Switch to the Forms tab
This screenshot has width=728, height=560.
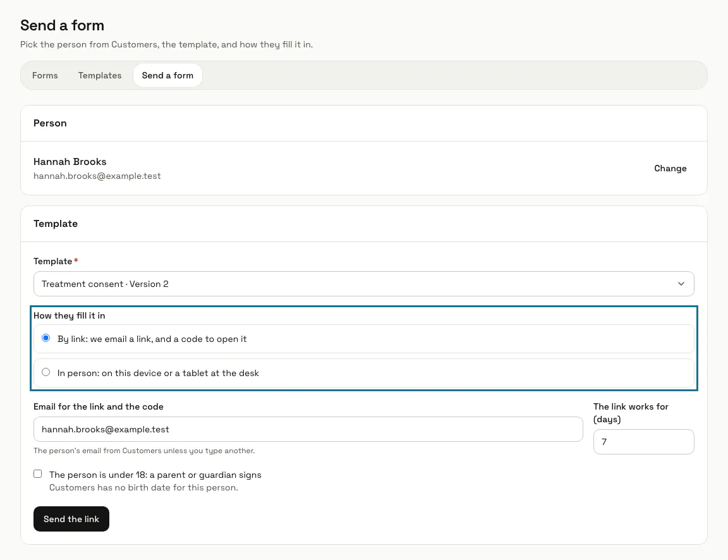coord(45,75)
